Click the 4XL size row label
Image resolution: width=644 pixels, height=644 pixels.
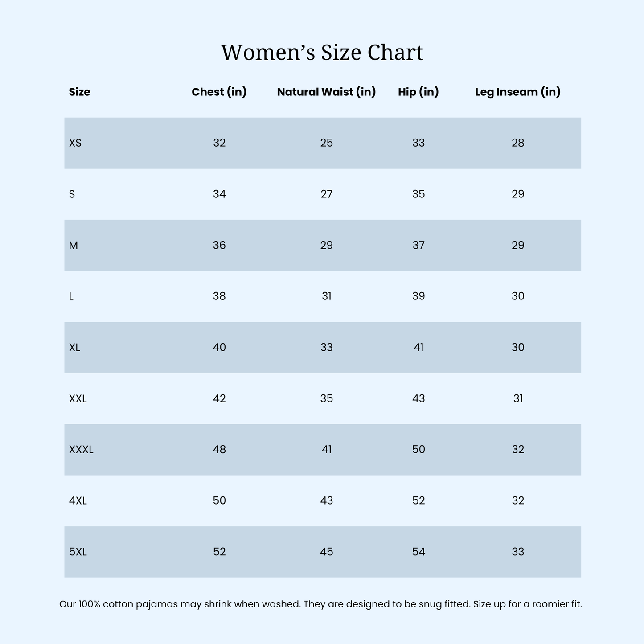78,501
